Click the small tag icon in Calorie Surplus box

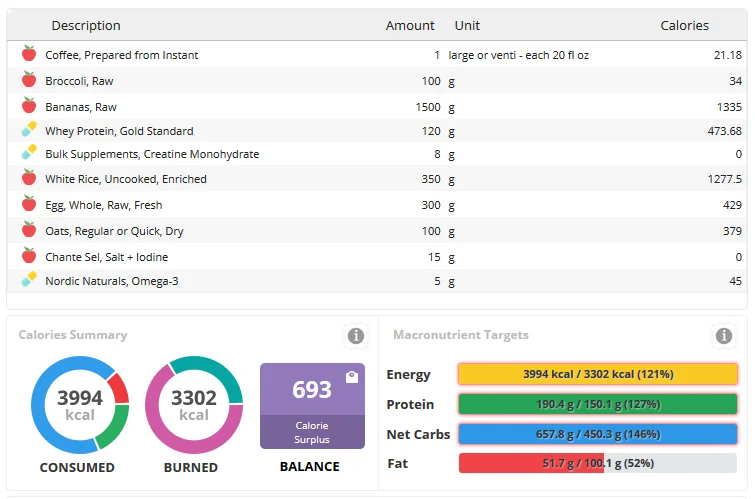pyautogui.click(x=351, y=377)
